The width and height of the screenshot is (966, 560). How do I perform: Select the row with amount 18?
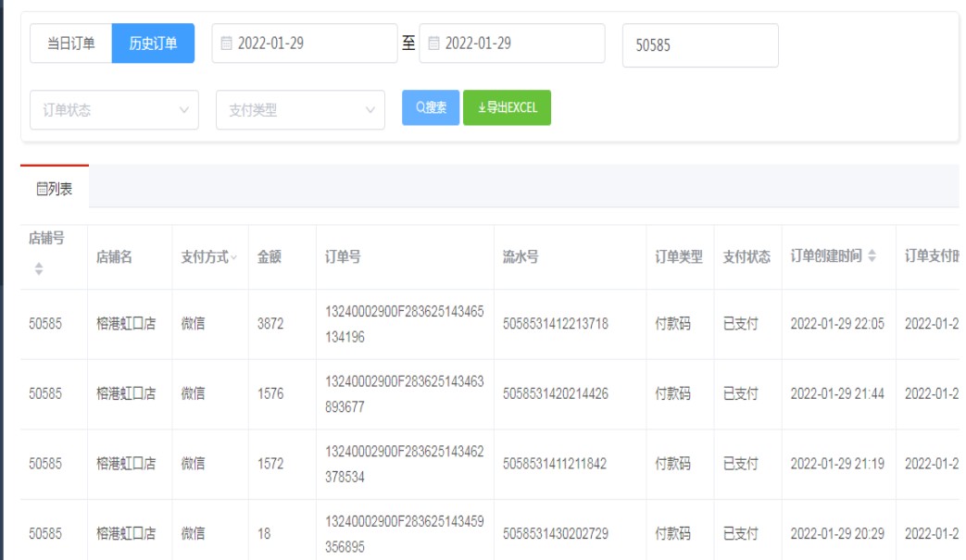[x=264, y=533]
